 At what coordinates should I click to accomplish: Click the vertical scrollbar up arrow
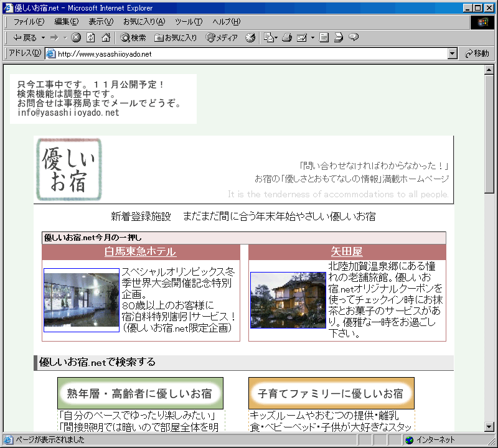tap(489, 70)
